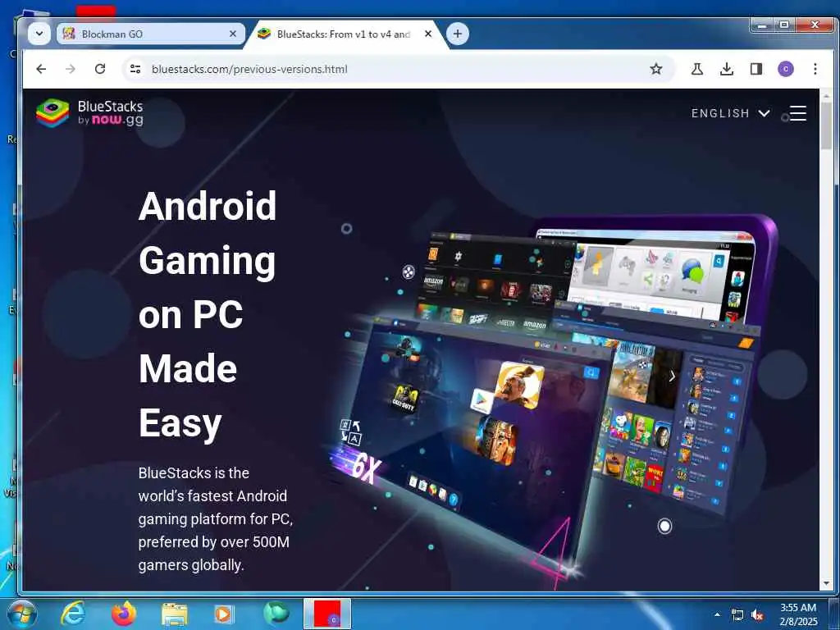Open a new browser tab
Image resolution: width=840 pixels, height=630 pixels.
(458, 34)
